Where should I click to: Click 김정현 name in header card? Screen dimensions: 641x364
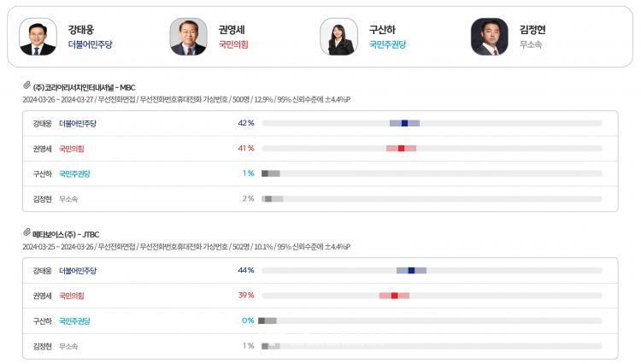532,29
